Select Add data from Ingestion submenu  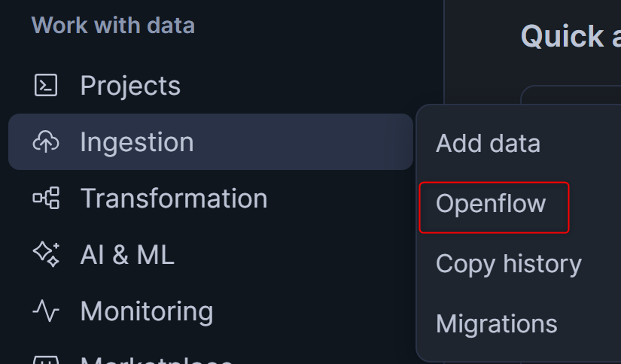(488, 144)
